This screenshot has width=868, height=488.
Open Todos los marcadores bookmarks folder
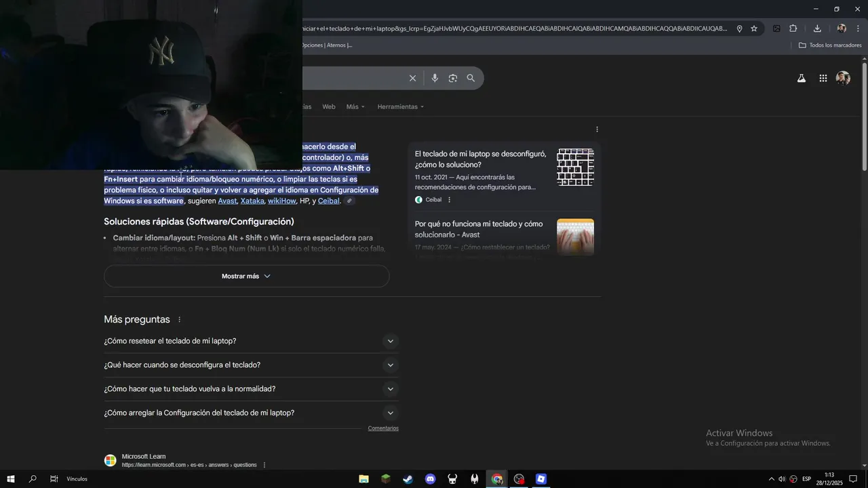pyautogui.click(x=830, y=45)
